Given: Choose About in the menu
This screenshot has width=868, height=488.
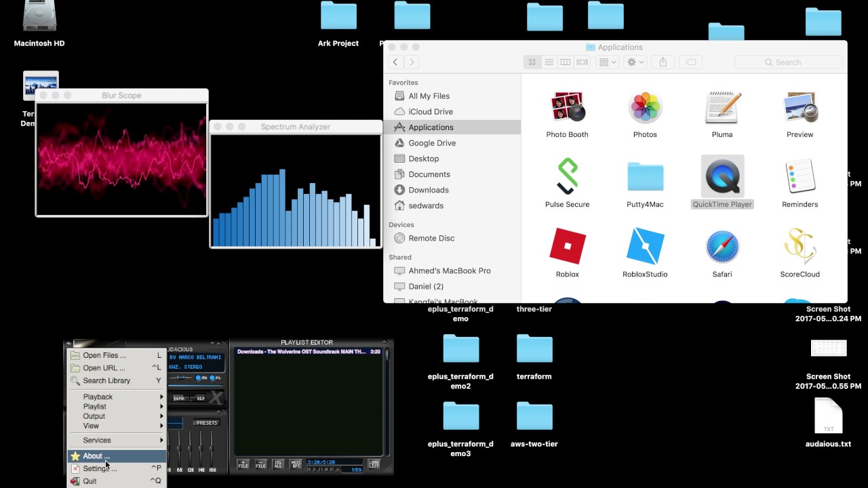Looking at the screenshot, I should click(117, 456).
